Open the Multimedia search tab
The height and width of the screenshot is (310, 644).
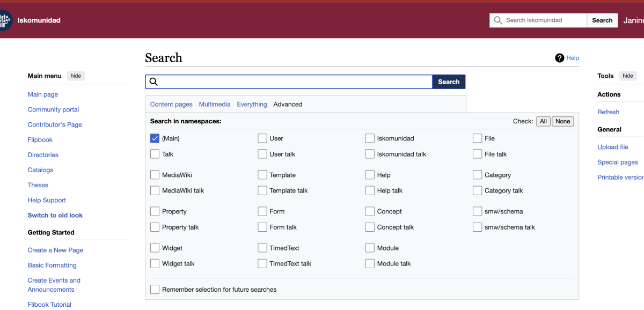click(215, 105)
